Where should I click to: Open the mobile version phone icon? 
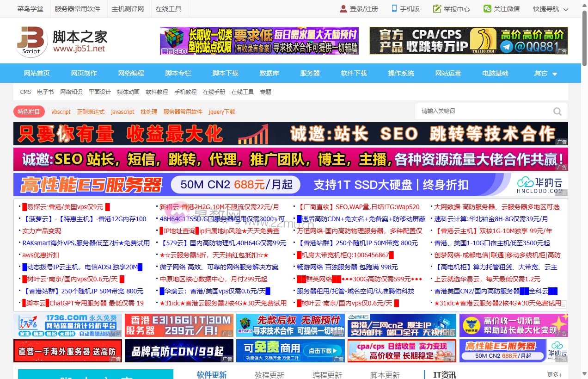click(394, 8)
